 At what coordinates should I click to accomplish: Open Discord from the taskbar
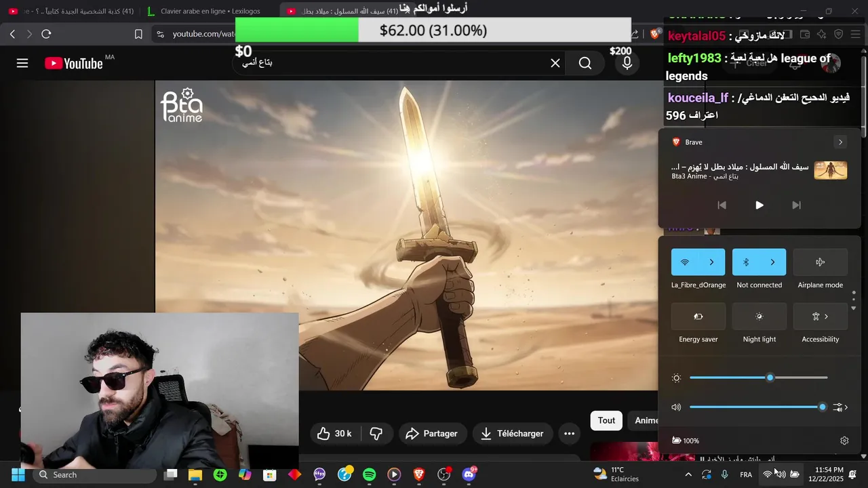(469, 474)
